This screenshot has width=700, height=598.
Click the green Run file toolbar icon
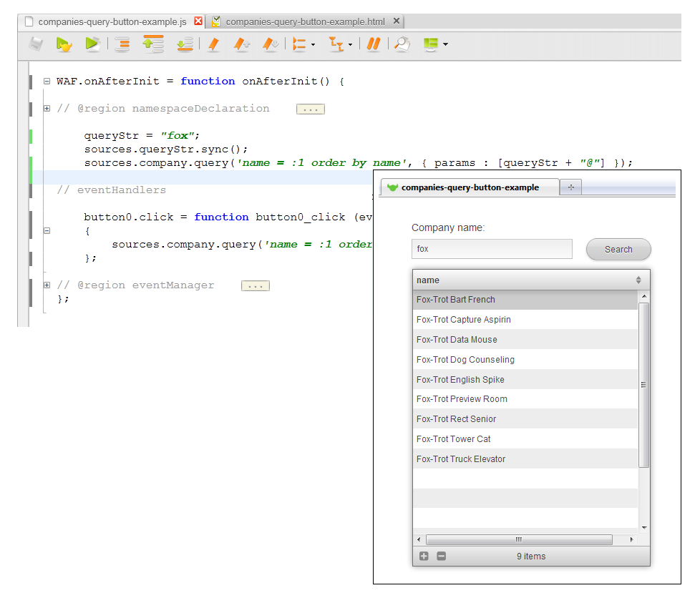92,44
